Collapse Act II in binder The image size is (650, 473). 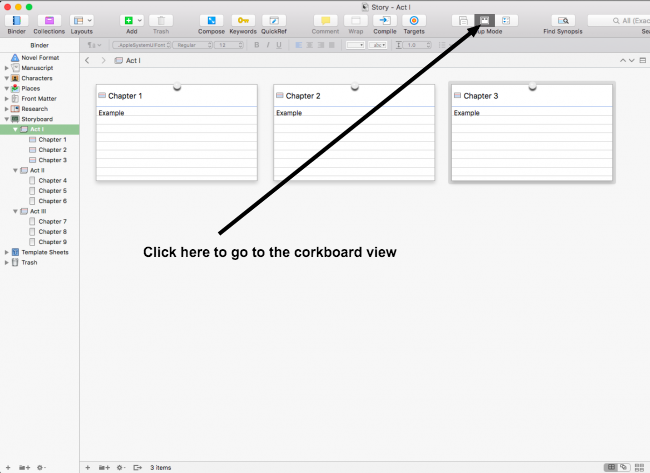pos(15,170)
